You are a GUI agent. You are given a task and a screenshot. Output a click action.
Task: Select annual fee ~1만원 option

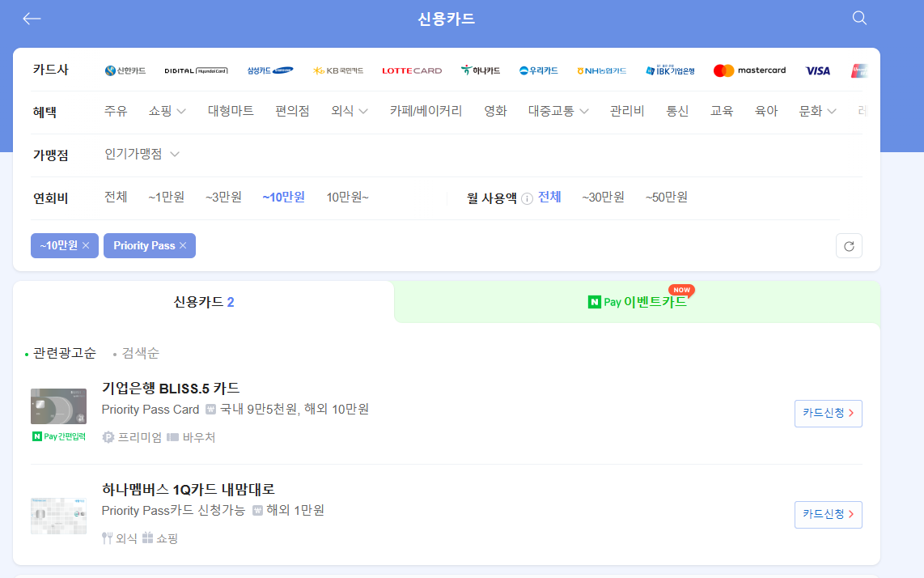166,197
